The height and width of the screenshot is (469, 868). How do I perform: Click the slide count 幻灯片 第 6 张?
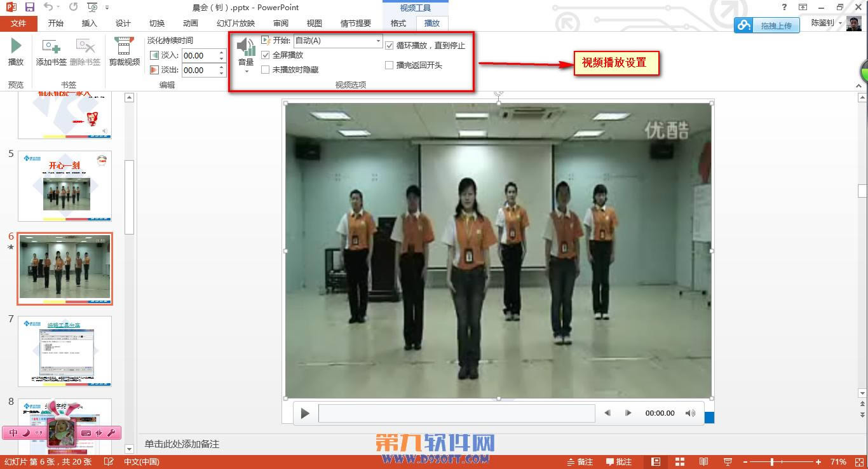pos(48,462)
